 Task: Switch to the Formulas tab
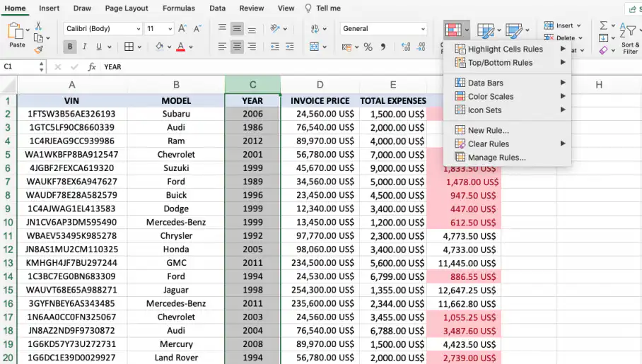pyautogui.click(x=178, y=8)
